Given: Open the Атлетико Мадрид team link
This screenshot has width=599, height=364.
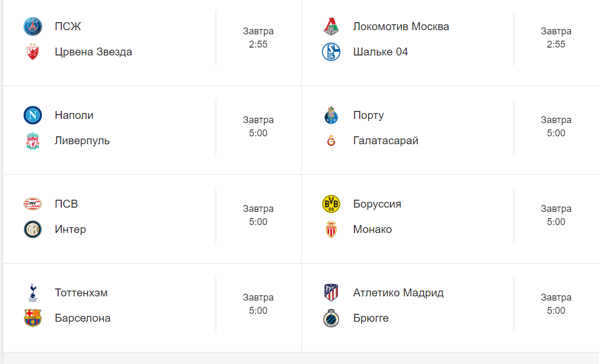Looking at the screenshot, I should (x=398, y=293).
